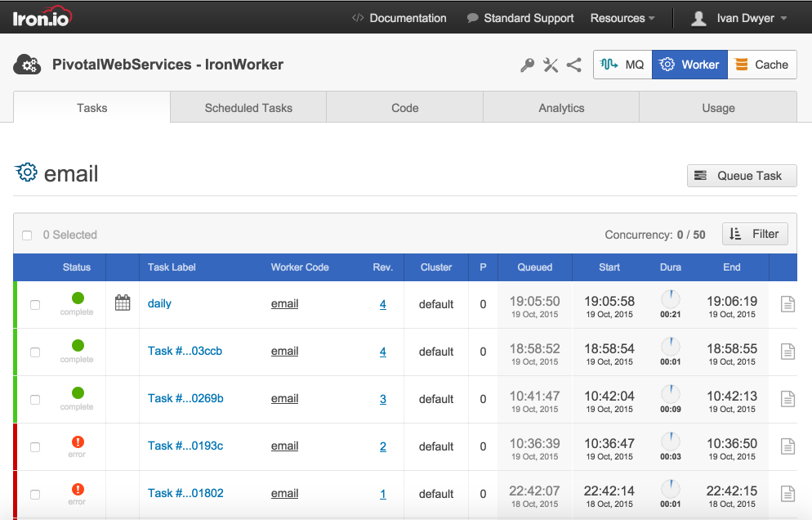The height and width of the screenshot is (520, 812).
Task: Click the Queue Task button
Action: click(742, 176)
